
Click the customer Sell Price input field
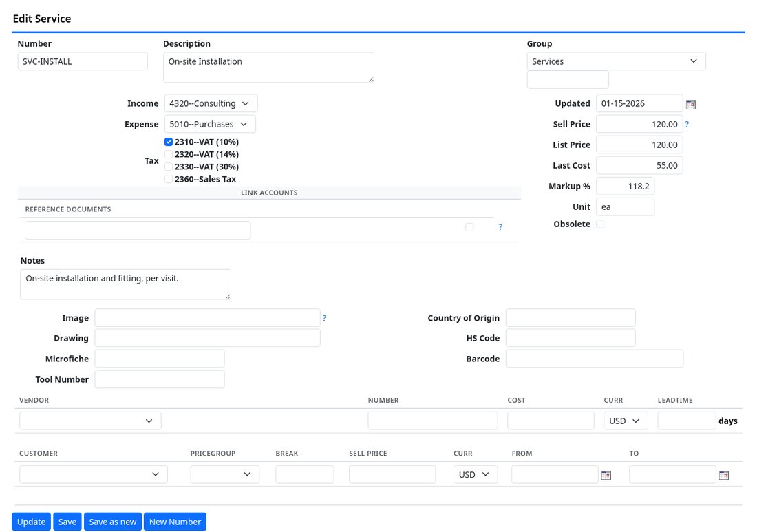click(392, 474)
